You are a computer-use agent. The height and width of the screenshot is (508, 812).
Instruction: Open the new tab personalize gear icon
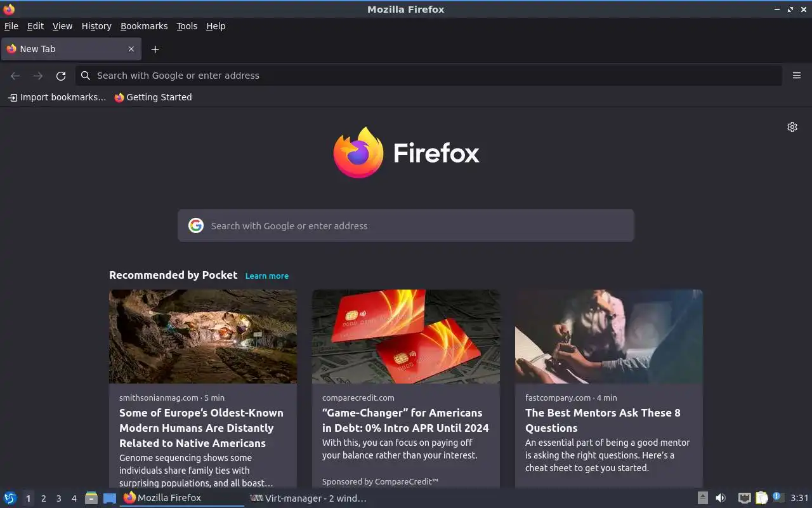click(792, 127)
